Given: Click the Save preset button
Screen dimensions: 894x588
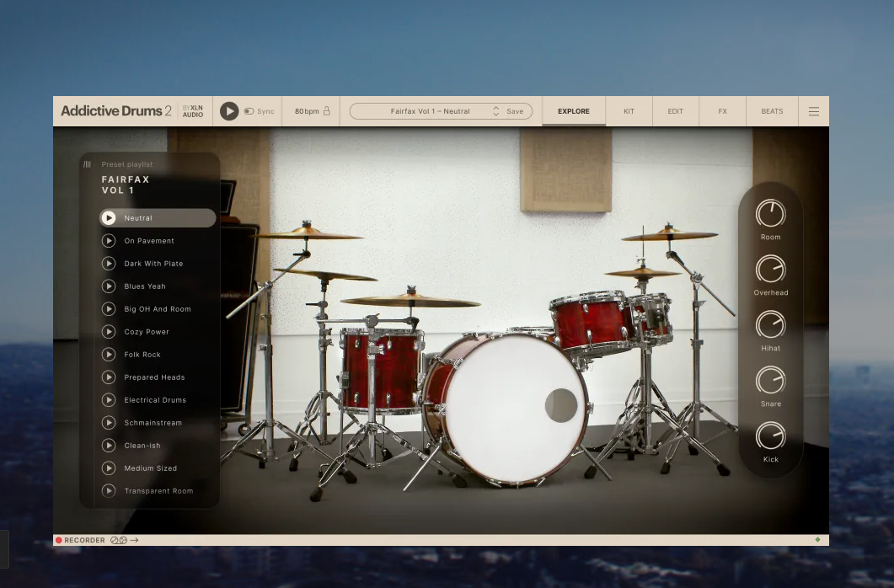Looking at the screenshot, I should tap(514, 110).
